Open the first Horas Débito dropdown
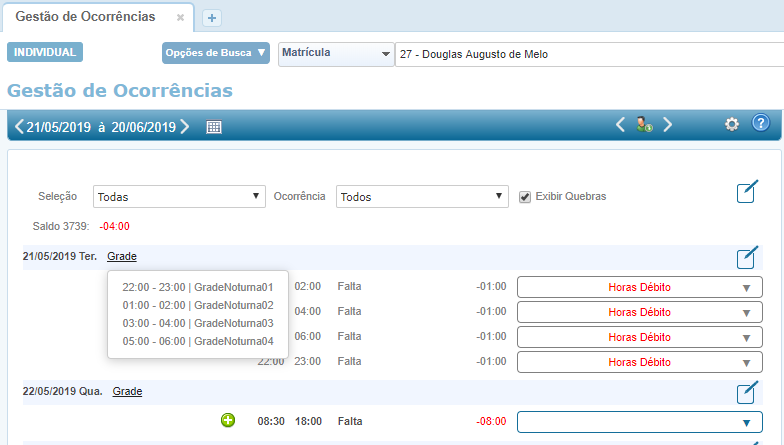The image size is (784, 445). pos(639,287)
